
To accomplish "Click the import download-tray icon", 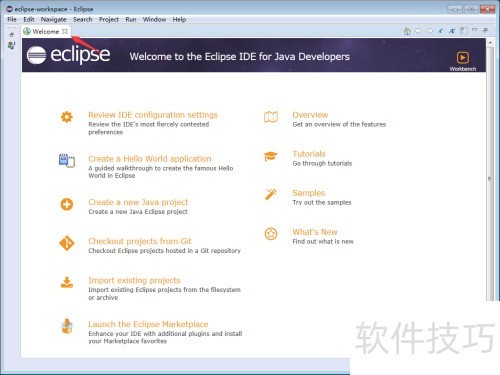I will click(67, 282).
